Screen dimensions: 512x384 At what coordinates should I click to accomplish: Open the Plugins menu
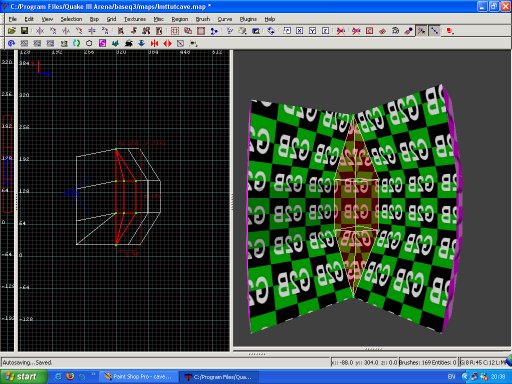point(248,19)
